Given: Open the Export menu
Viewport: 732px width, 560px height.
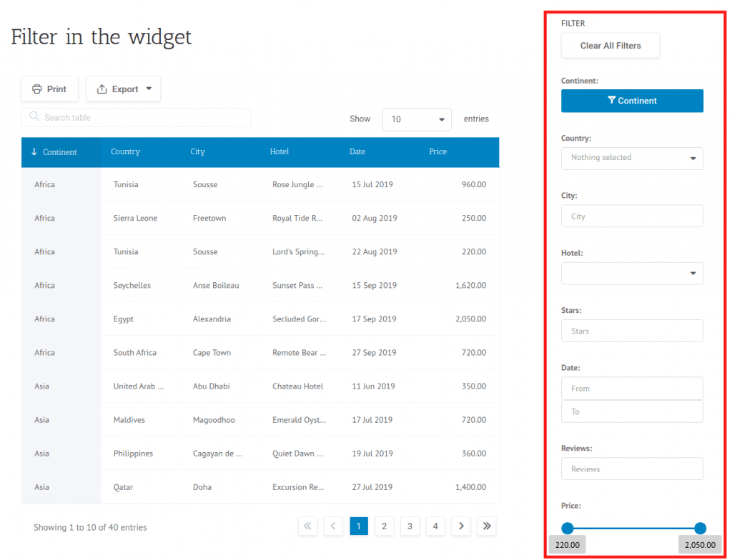Looking at the screenshot, I should [x=123, y=89].
